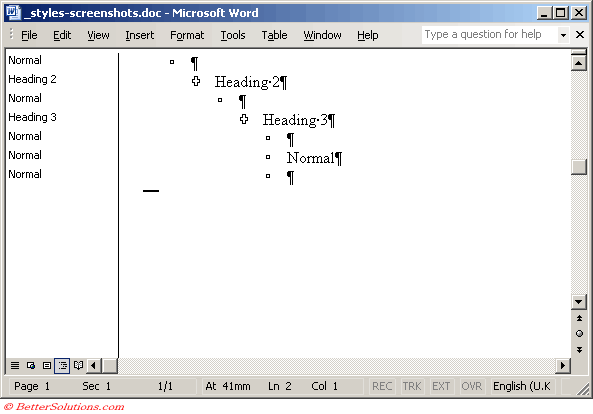Screen dimensions: 593x414
Task: Click the horizontal scroll right arrow
Action: tap(563, 366)
